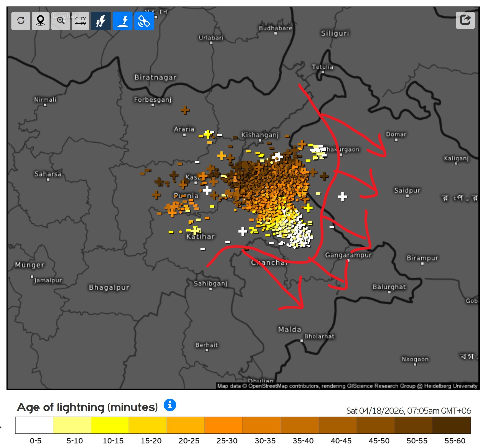Click the bright yellow 10-15 legend swatch

pos(110,425)
